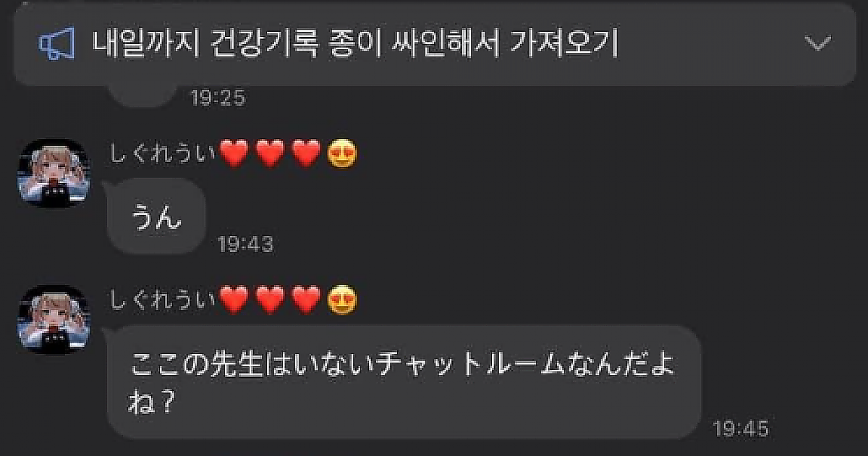Open the profile picture beside the チャットルーム message

pyautogui.click(x=53, y=319)
